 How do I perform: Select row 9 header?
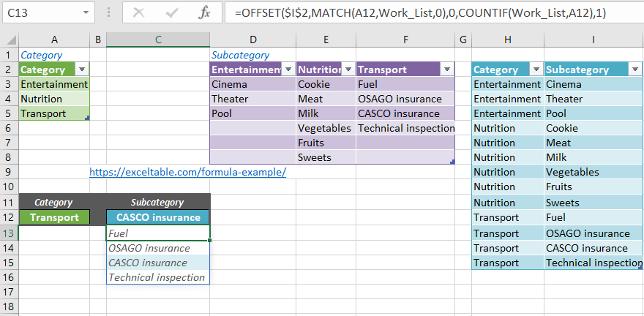(x=9, y=172)
